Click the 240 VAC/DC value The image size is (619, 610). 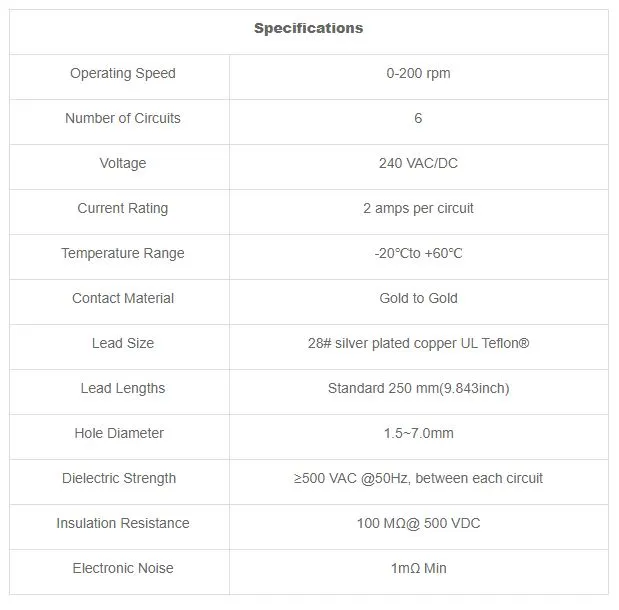click(418, 163)
